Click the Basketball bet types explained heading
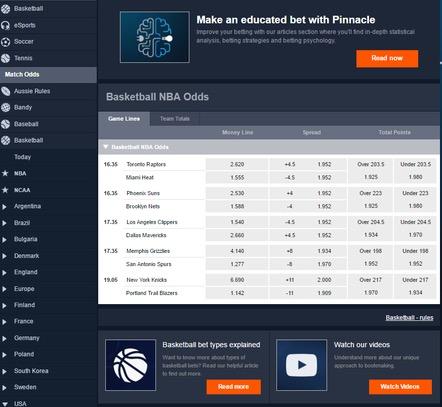 [x=211, y=345]
